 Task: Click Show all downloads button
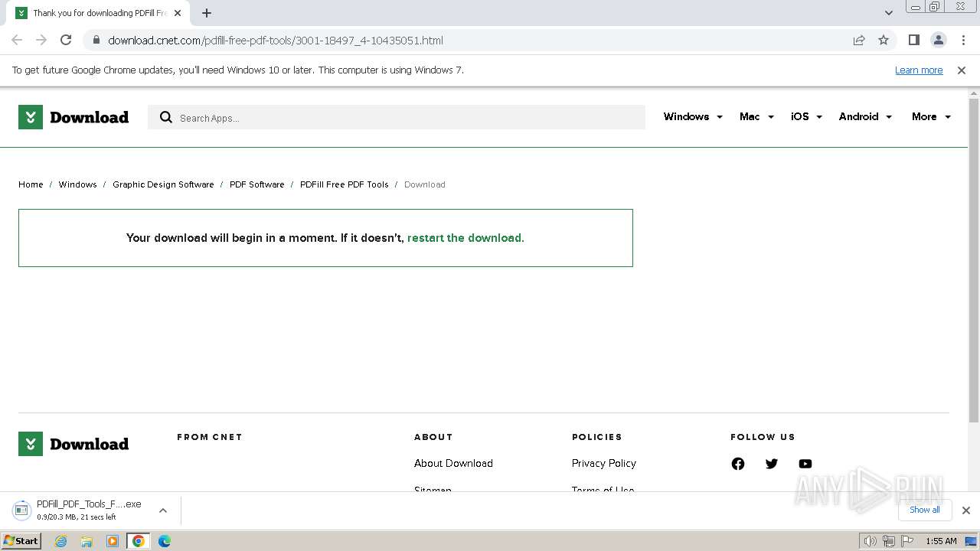coord(925,510)
